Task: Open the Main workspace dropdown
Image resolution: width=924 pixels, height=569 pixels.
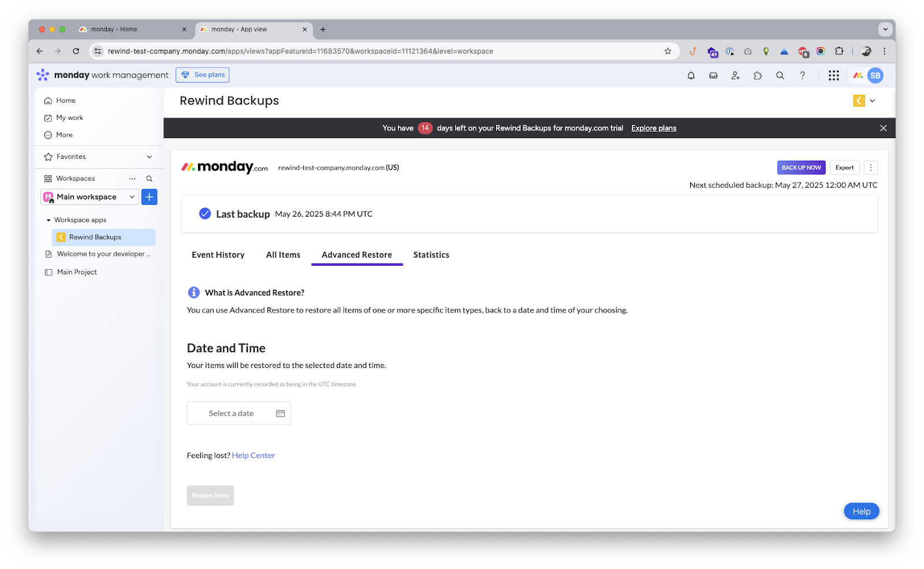Action: point(90,197)
